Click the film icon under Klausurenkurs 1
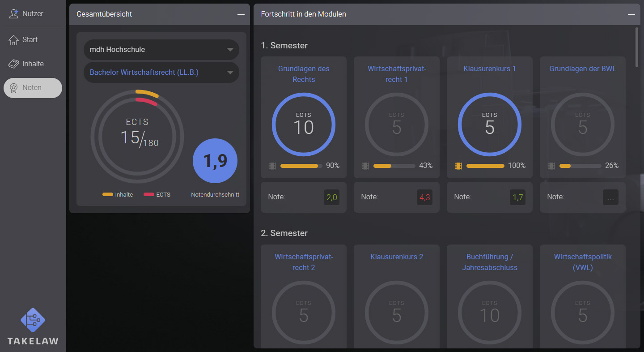The height and width of the screenshot is (352, 644). coord(458,165)
